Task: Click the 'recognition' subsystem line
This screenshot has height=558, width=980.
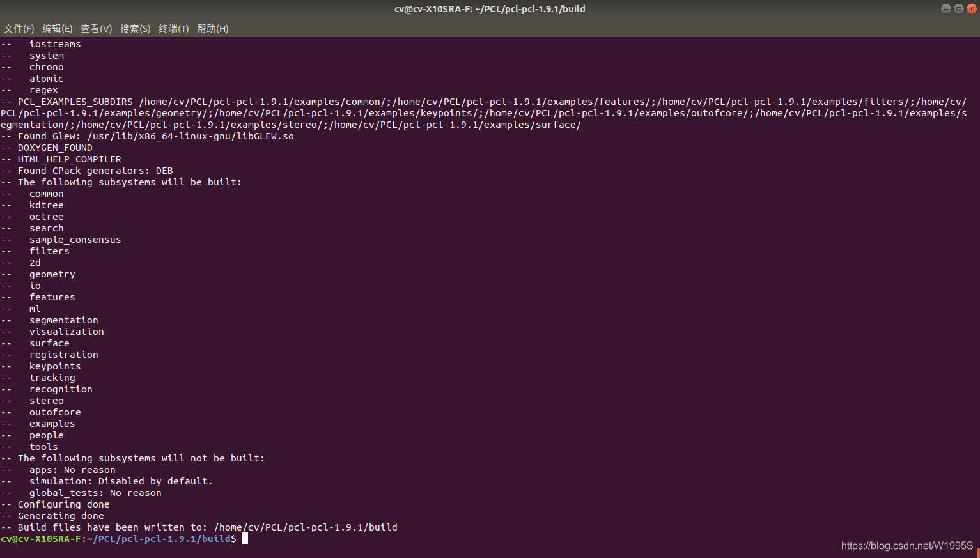Action: point(47,389)
